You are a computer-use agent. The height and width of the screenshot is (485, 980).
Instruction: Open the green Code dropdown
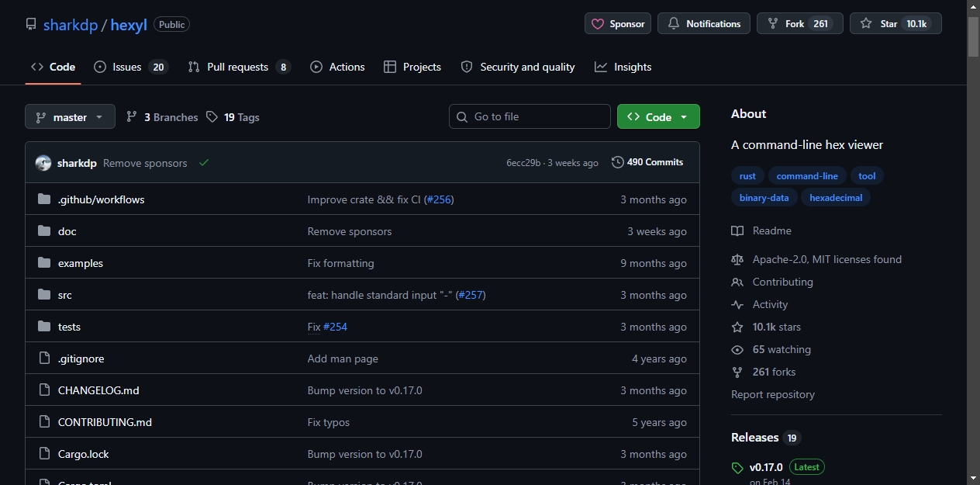point(658,116)
